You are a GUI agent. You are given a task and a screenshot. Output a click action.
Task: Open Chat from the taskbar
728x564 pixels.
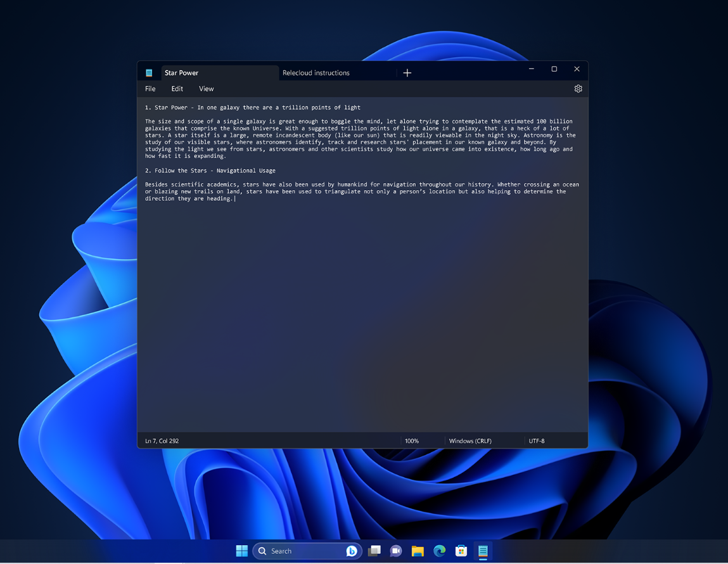coord(396,551)
